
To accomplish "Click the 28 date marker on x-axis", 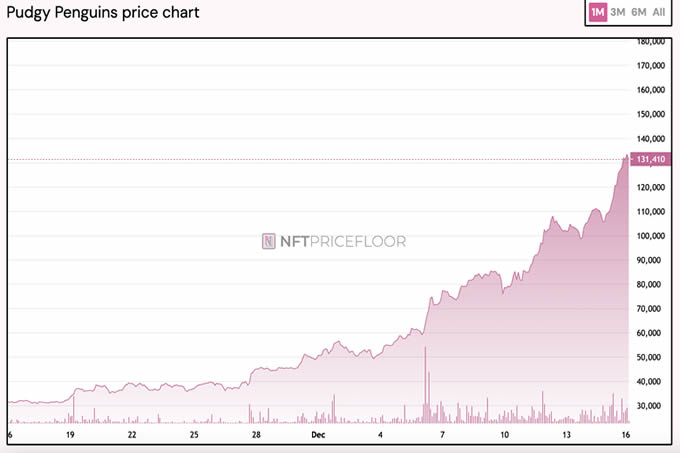I will [257, 435].
